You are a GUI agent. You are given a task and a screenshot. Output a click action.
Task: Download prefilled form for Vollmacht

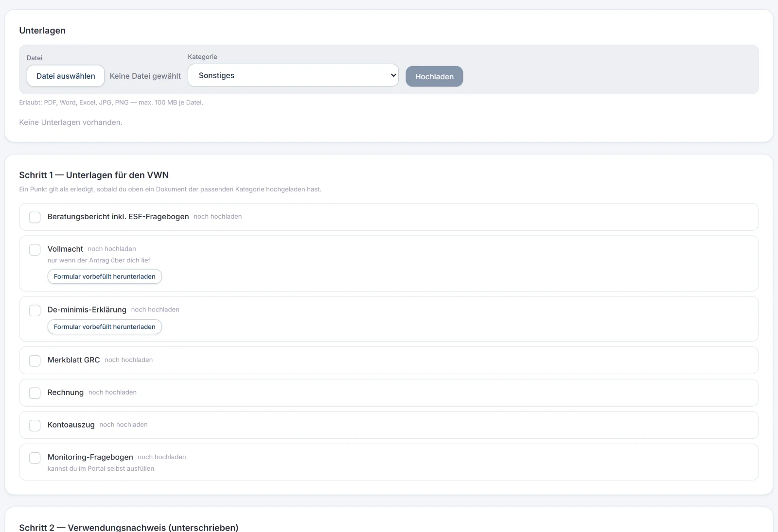click(x=105, y=276)
